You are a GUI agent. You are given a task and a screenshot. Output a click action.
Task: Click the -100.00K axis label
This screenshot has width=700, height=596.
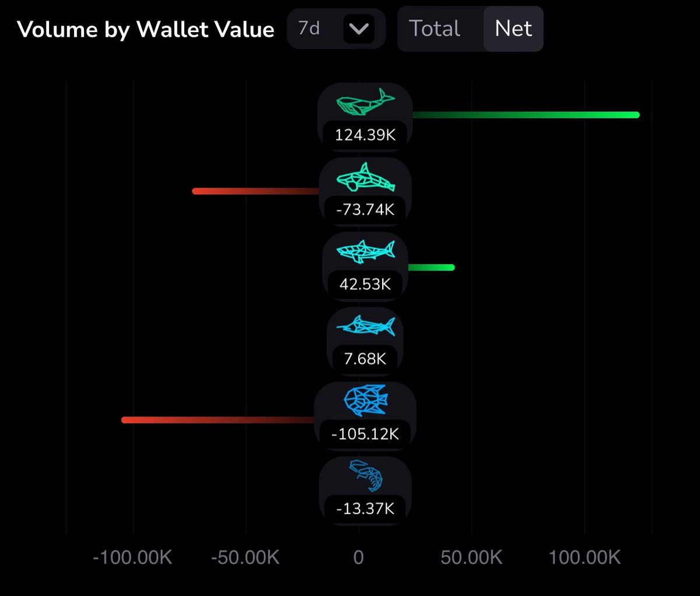132,558
